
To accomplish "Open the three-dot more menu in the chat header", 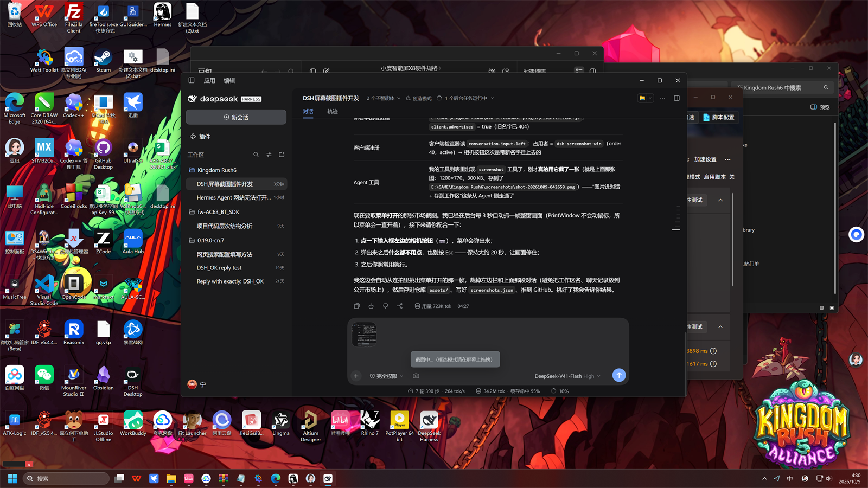I will 662,98.
